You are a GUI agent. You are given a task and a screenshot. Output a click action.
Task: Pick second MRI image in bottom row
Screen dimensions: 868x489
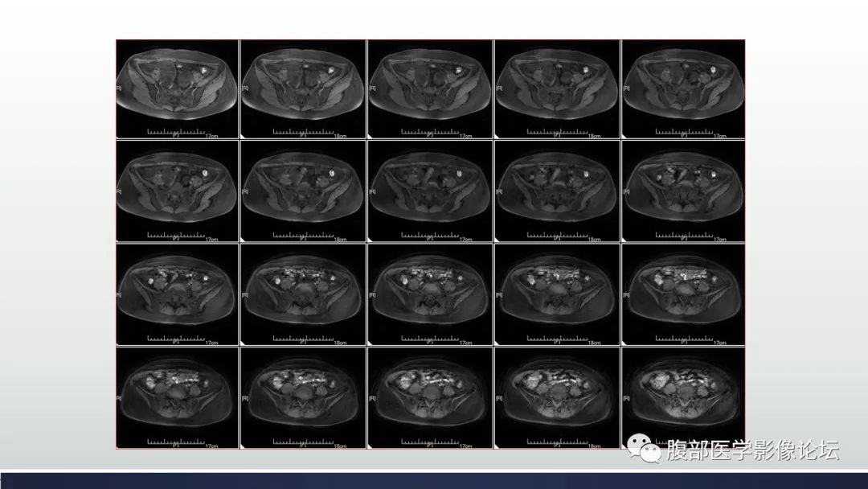point(304,397)
